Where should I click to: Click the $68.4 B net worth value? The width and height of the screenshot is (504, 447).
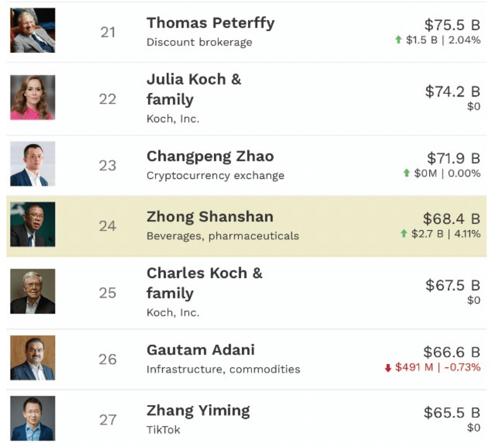tap(452, 219)
